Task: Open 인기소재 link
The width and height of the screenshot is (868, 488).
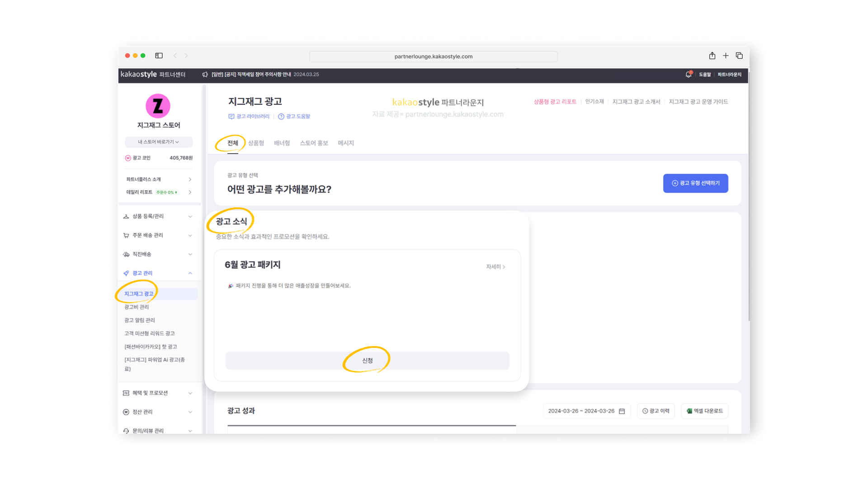Action: coord(594,102)
